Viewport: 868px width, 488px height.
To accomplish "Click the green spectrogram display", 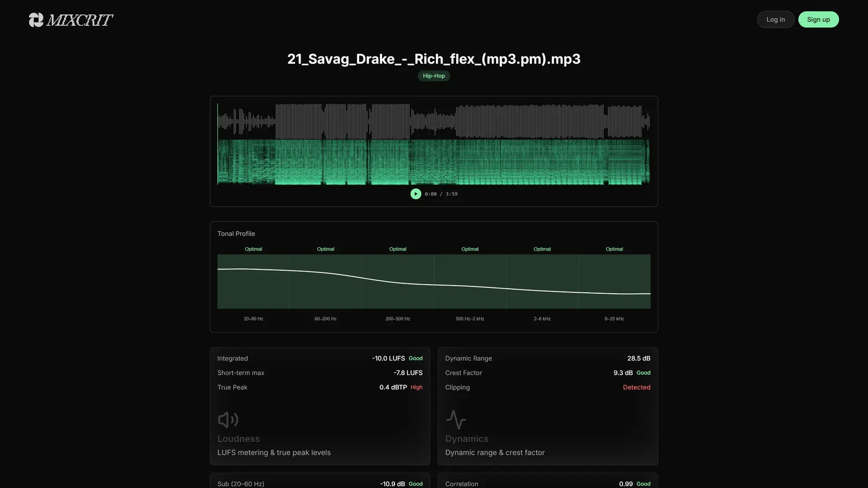I will click(434, 162).
